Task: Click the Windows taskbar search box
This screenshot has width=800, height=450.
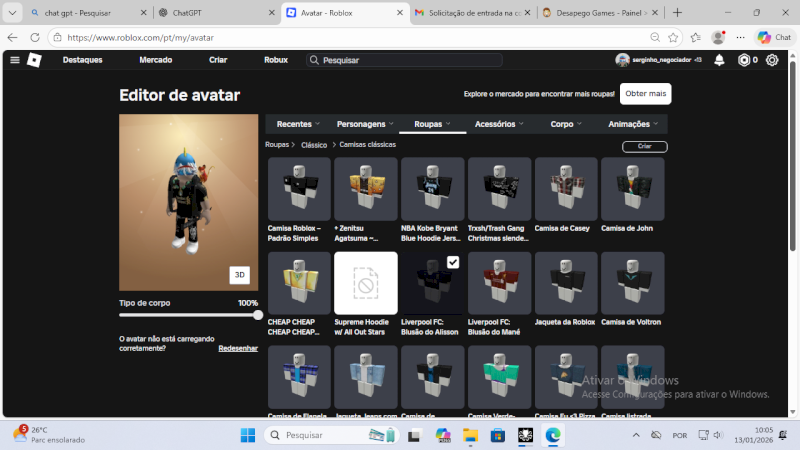Action: (x=332, y=435)
